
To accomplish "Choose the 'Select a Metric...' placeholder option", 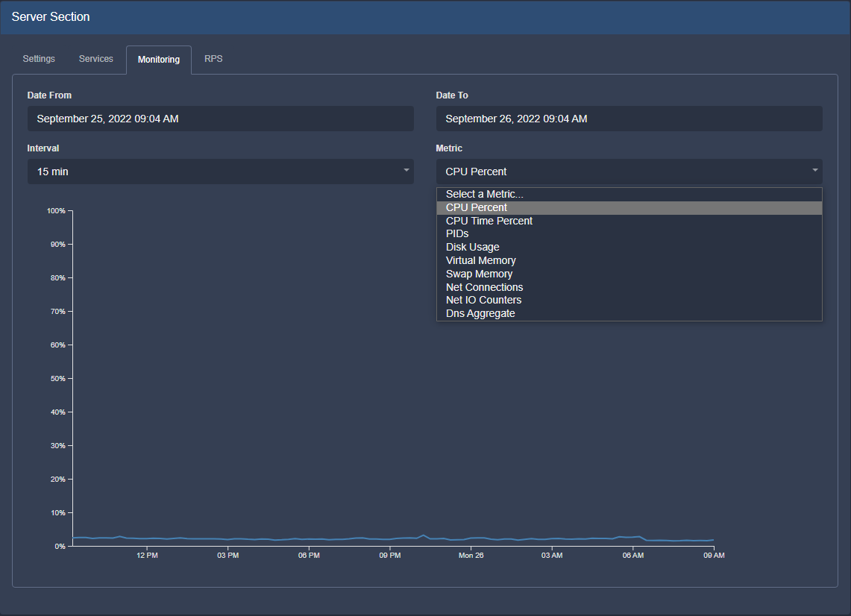I will (485, 195).
